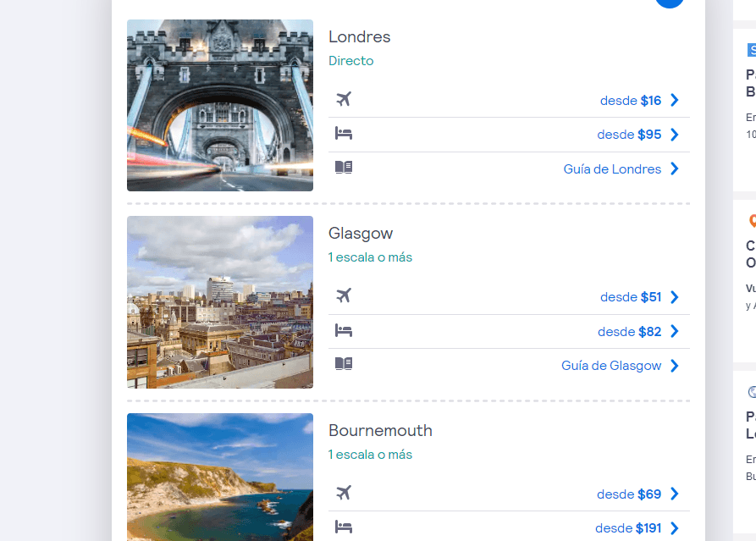Click the Tower Bridge photo for Londres
The width and height of the screenshot is (756, 541).
219,105
